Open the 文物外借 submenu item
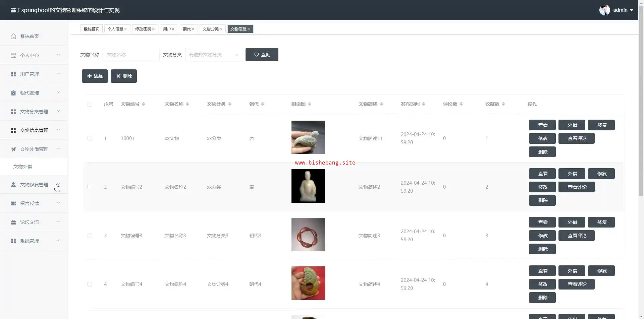This screenshot has height=319, width=644. coord(34,167)
